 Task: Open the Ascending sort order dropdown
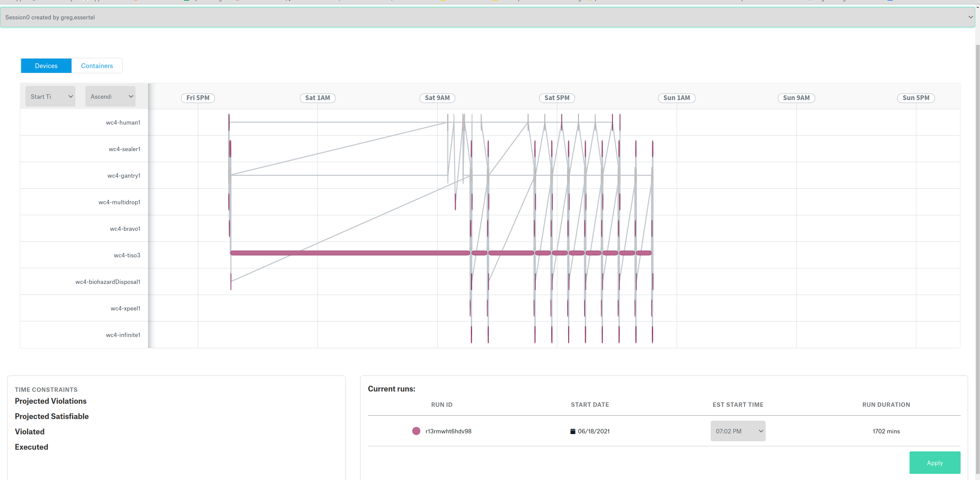tap(110, 97)
